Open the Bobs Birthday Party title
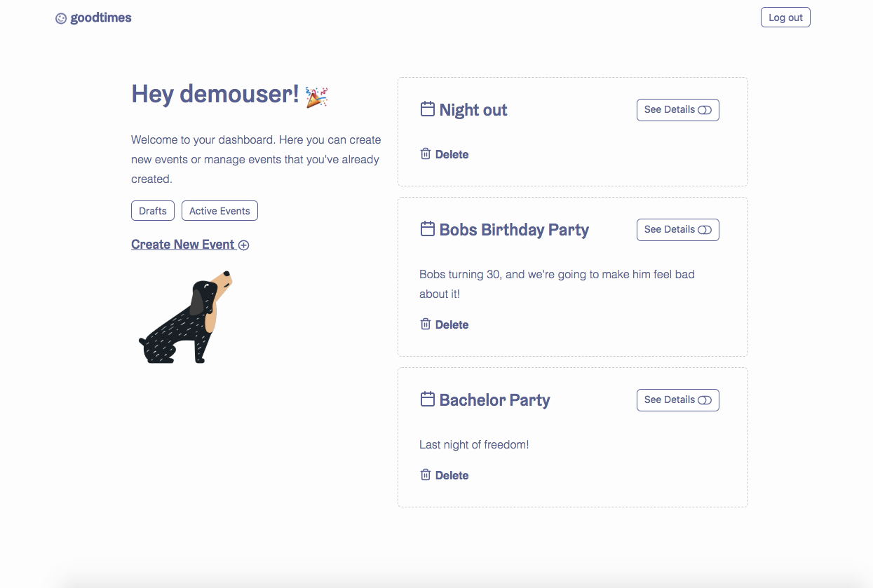The width and height of the screenshot is (873, 588). [514, 230]
